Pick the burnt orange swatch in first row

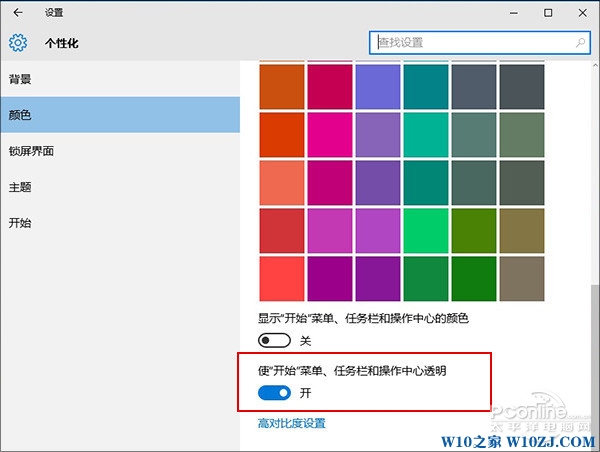click(x=282, y=86)
